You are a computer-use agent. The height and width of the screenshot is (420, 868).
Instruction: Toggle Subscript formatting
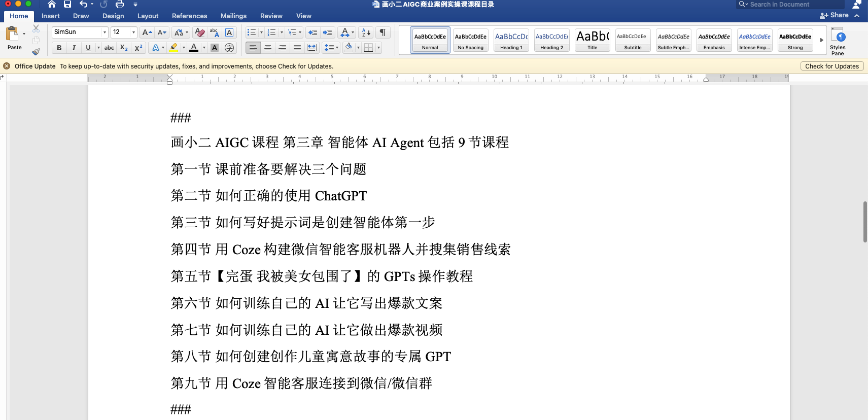point(124,48)
